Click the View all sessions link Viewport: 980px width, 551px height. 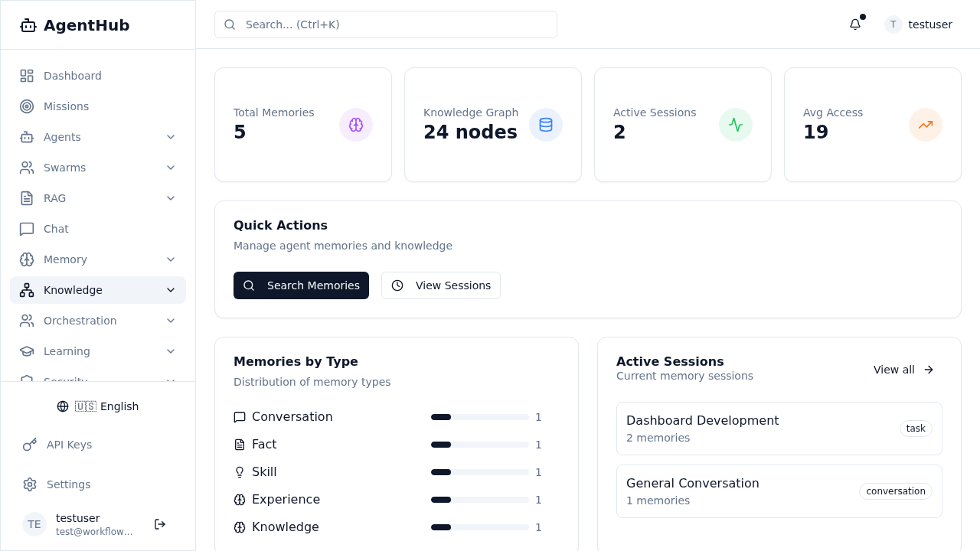point(903,370)
